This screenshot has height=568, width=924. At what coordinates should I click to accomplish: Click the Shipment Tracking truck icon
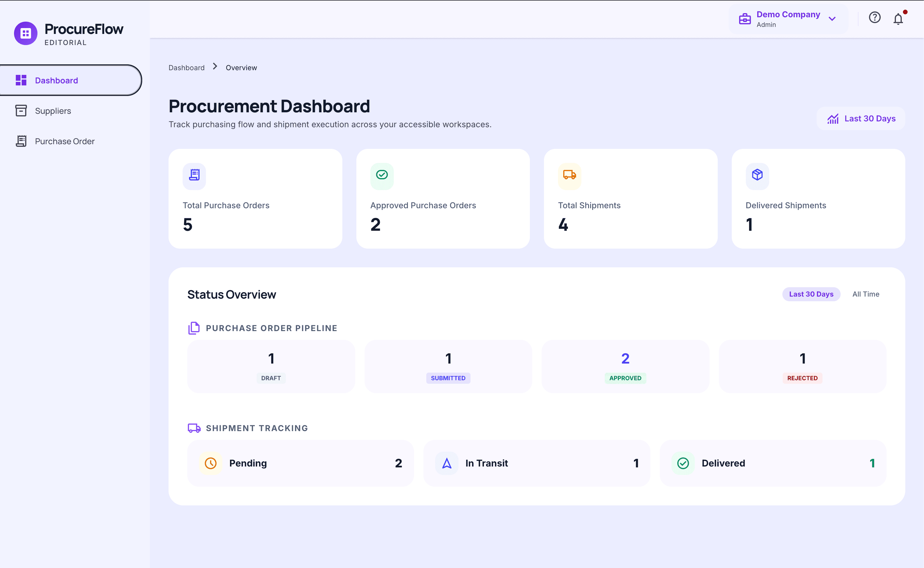(x=194, y=428)
